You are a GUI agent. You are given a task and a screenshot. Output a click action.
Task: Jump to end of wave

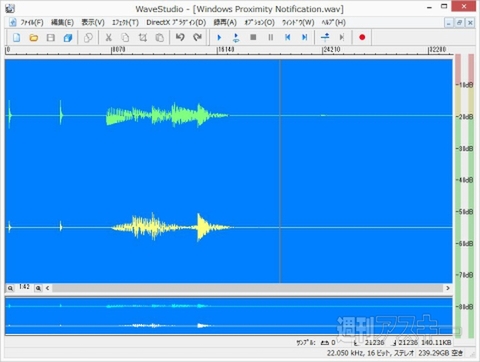coord(305,37)
